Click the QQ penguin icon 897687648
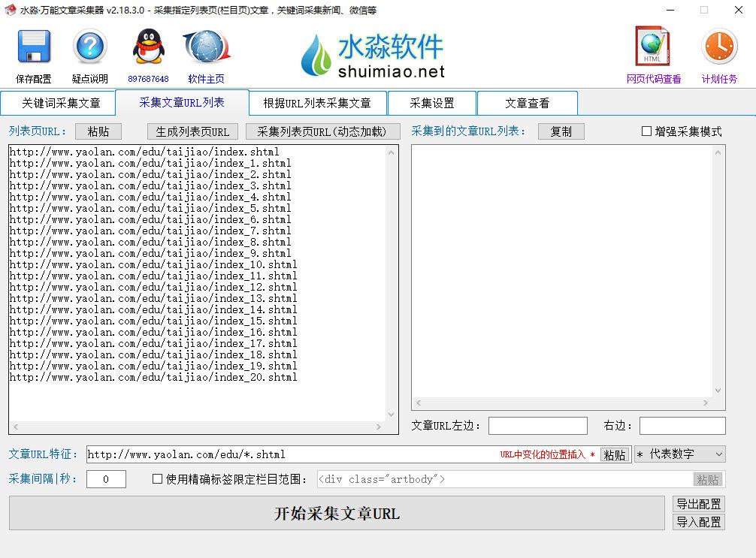756x558 pixels. (149, 47)
